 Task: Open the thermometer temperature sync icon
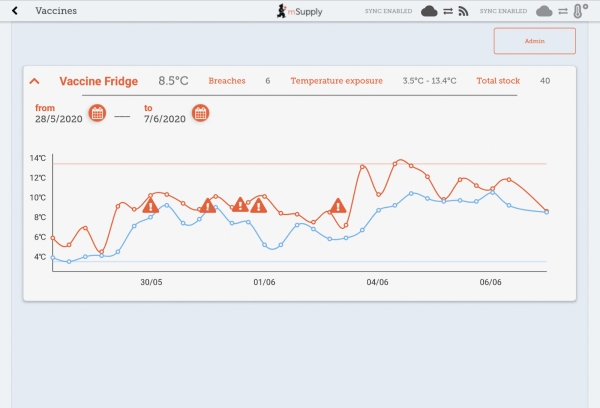(578, 11)
